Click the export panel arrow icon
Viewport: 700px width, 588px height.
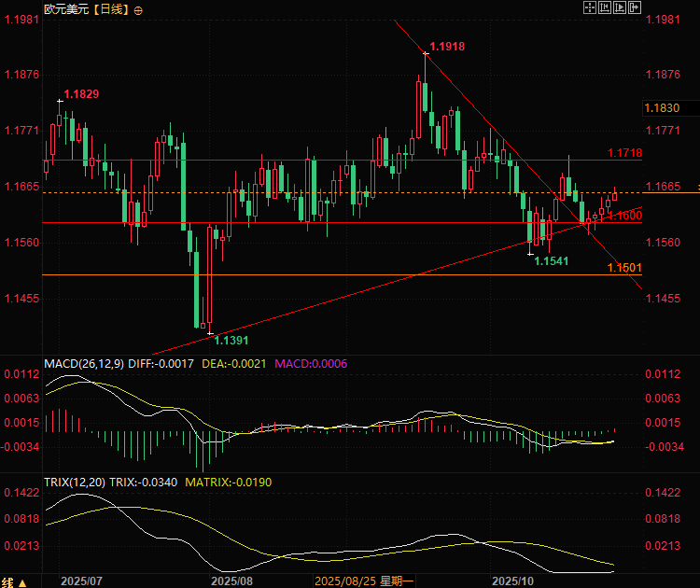pos(635,7)
